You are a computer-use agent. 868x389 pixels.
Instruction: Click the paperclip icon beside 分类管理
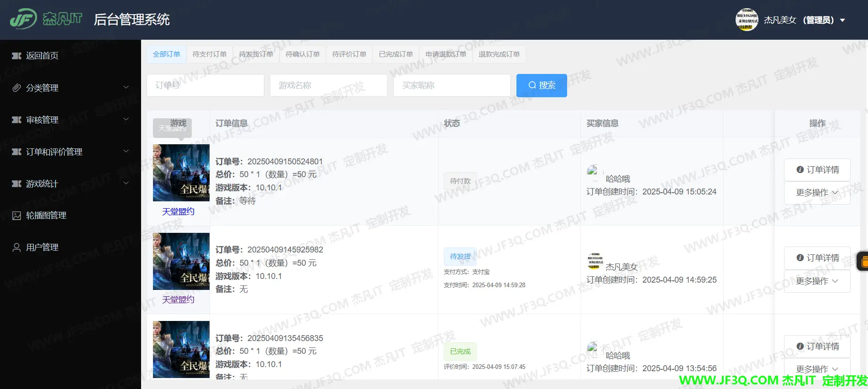[x=16, y=88]
